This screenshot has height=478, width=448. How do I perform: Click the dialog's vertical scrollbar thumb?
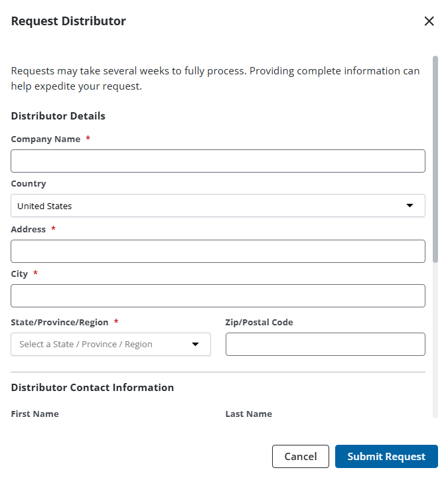click(x=435, y=159)
